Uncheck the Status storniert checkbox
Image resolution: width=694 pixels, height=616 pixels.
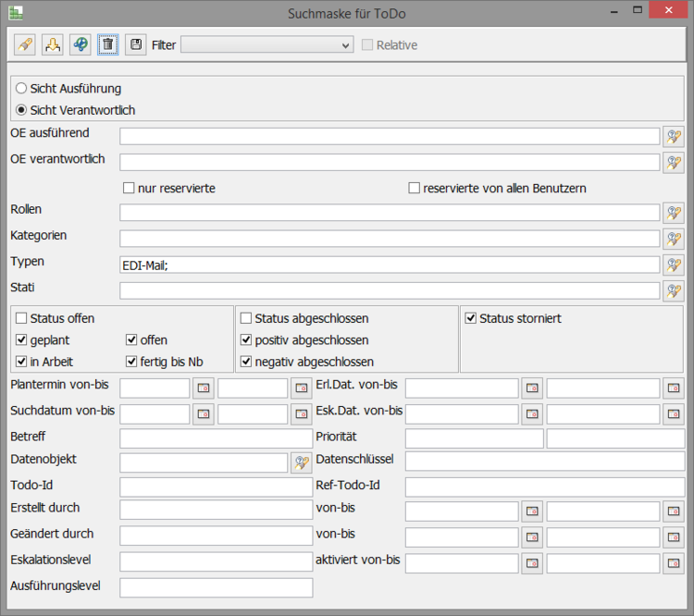pyautogui.click(x=470, y=319)
